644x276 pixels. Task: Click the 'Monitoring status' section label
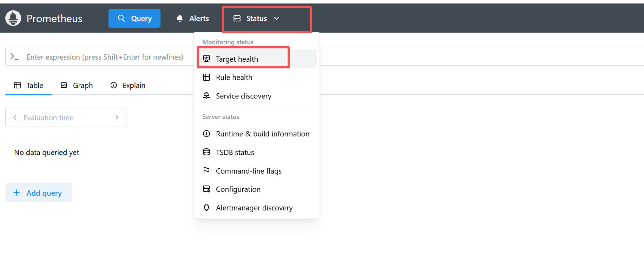click(228, 42)
